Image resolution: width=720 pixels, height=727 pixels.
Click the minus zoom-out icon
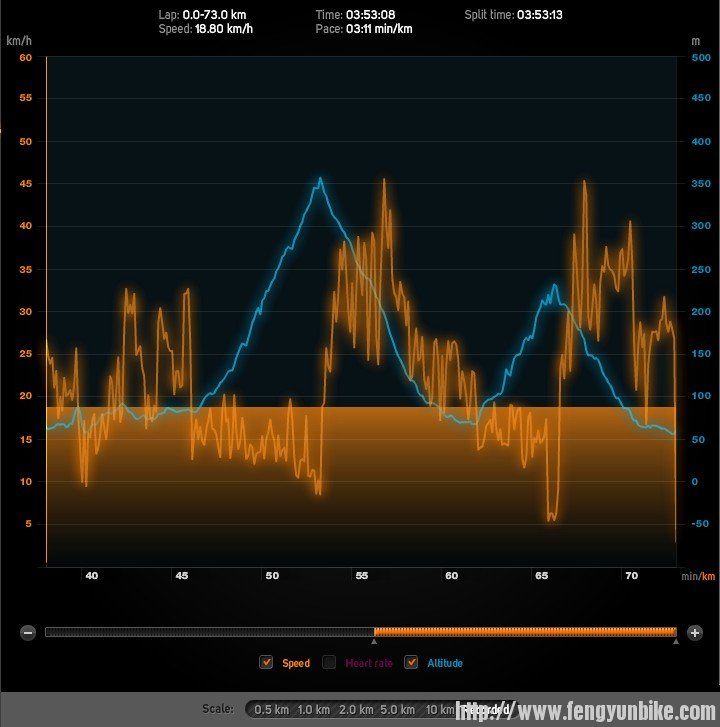tap(28, 632)
